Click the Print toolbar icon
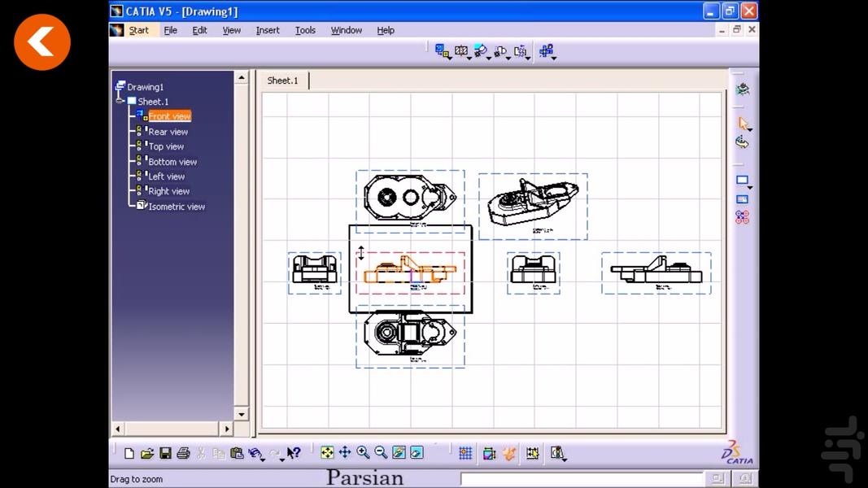The width and height of the screenshot is (868, 488). pos(185,452)
